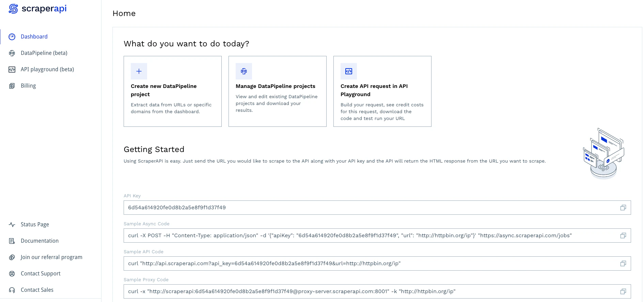This screenshot has height=302, width=644.
Task: Select the API Key text field
Action: pyautogui.click(x=307, y=207)
